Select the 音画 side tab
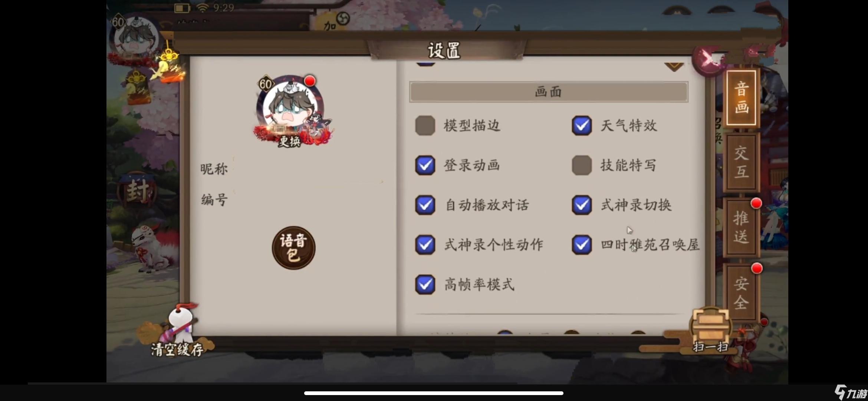The width and height of the screenshot is (868, 401). click(741, 98)
